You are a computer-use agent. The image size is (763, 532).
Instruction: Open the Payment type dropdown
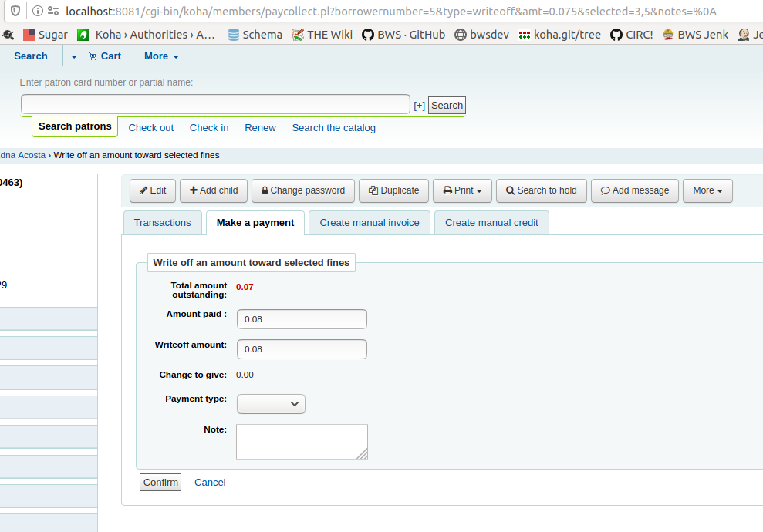click(x=271, y=404)
